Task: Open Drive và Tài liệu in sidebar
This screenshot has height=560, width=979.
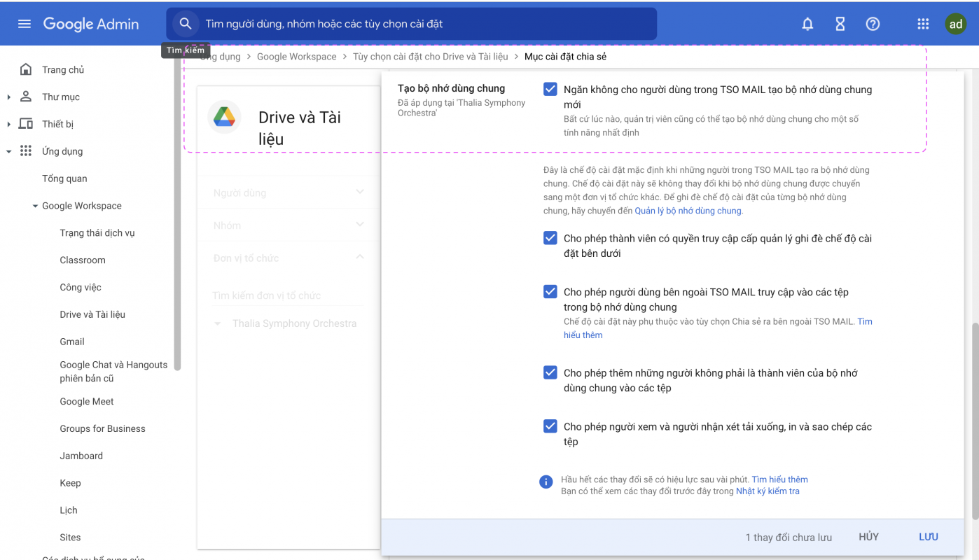Action: [x=92, y=315]
